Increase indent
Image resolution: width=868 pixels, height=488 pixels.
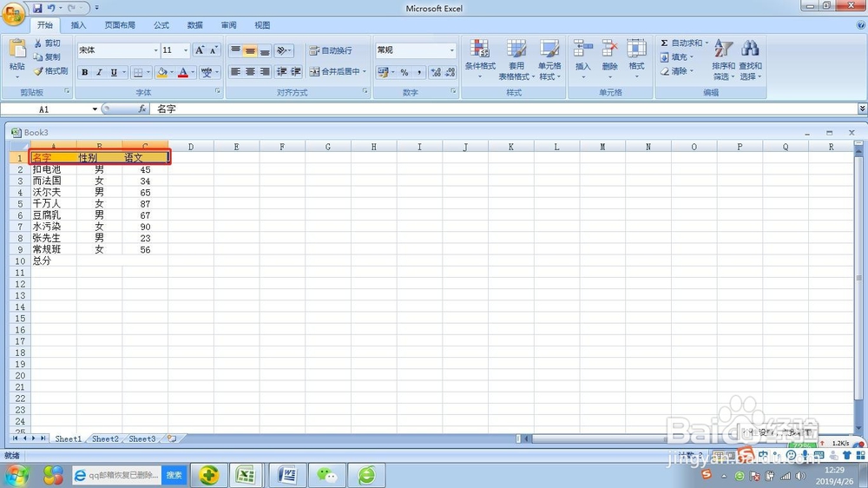[296, 72]
